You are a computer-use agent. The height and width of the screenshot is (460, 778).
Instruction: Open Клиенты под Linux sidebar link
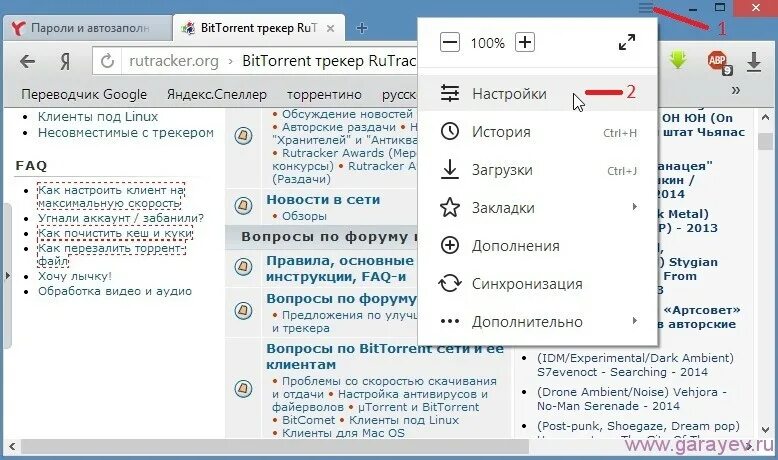coord(98,117)
